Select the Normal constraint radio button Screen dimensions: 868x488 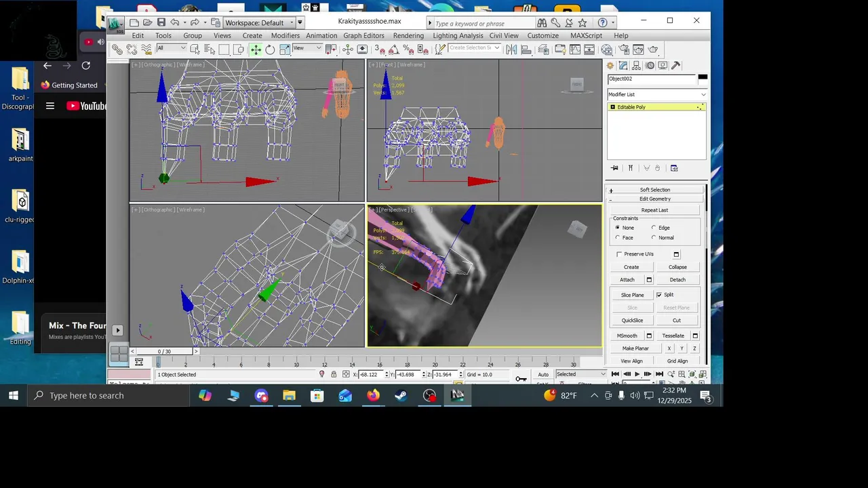tap(654, 238)
